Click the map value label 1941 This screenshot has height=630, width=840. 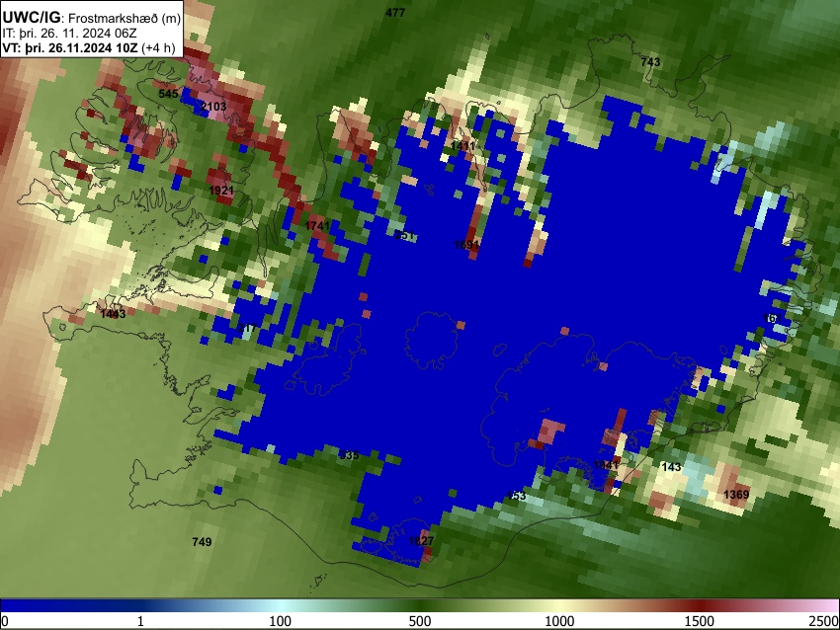click(x=606, y=465)
